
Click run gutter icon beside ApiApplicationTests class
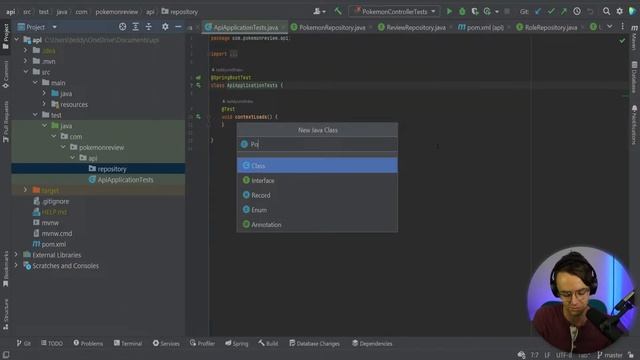[198, 85]
